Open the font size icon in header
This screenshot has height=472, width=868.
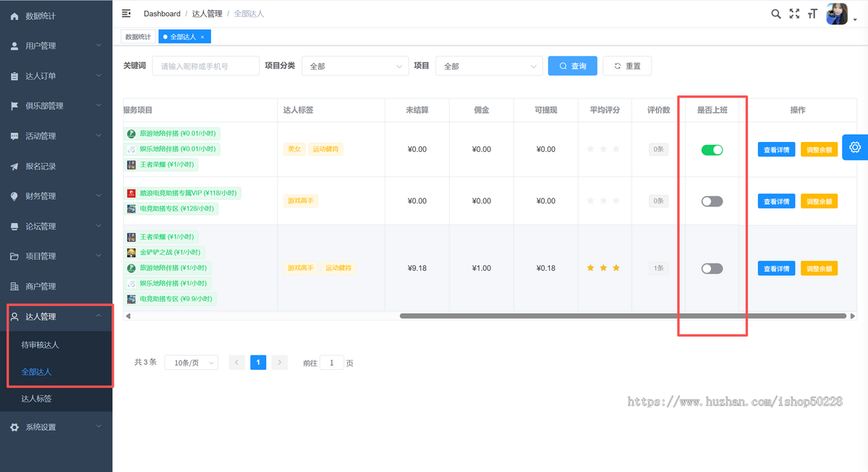coord(813,14)
